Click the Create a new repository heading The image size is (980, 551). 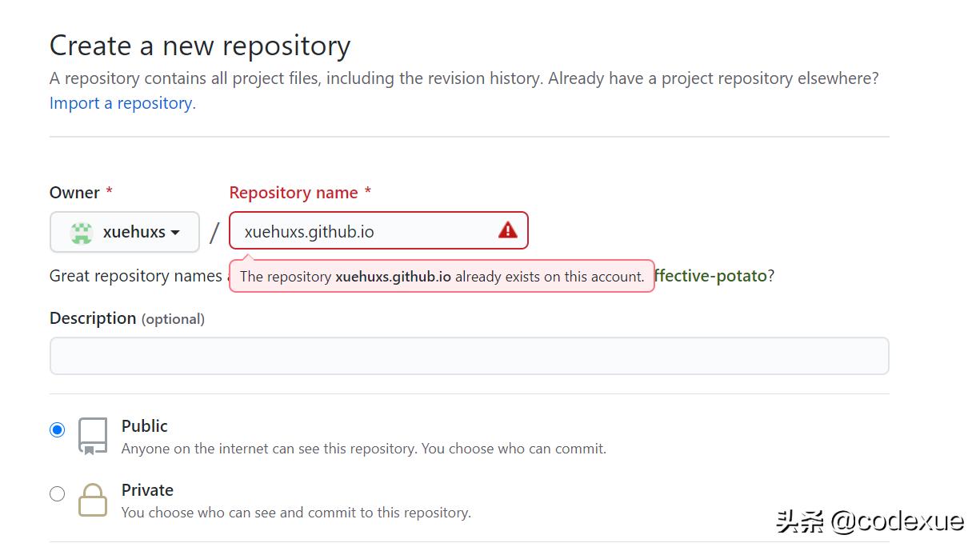200,46
